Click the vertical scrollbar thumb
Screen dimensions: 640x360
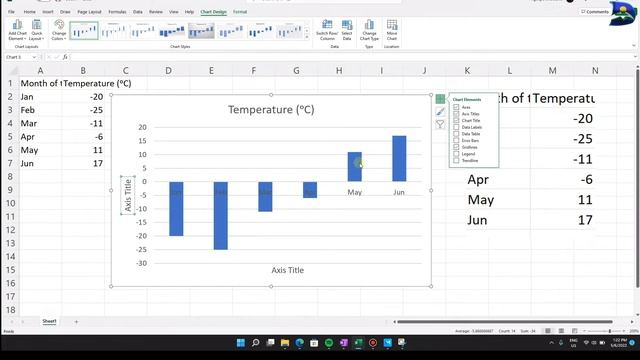(638, 178)
